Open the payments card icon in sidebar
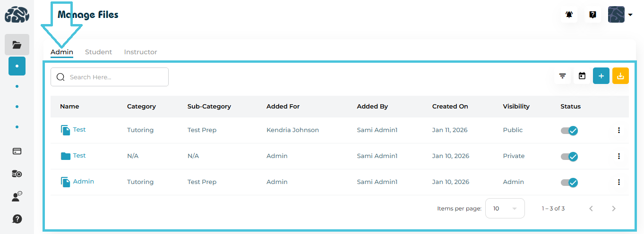The image size is (644, 234). pos(17,151)
